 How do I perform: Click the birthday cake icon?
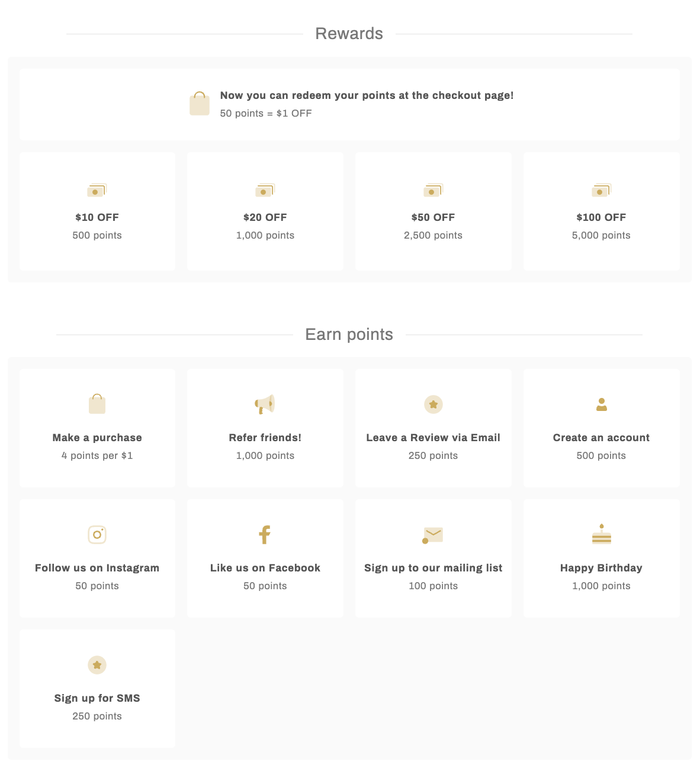tap(602, 534)
